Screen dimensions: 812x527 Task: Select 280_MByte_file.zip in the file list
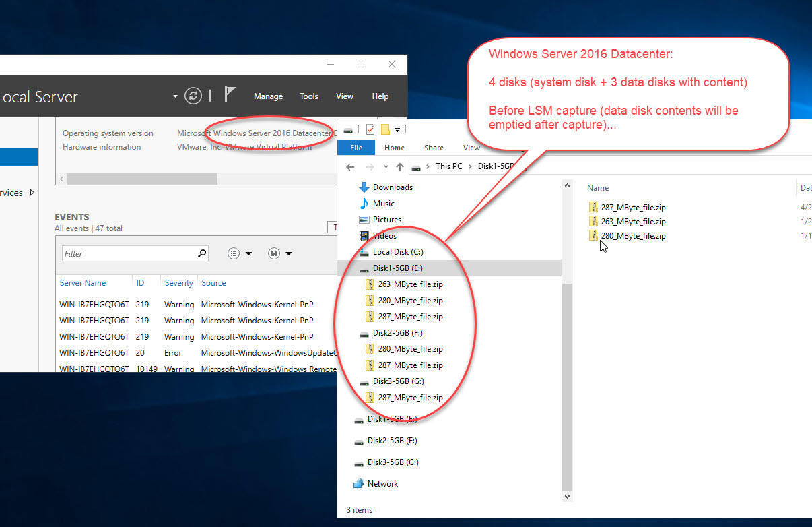click(633, 236)
